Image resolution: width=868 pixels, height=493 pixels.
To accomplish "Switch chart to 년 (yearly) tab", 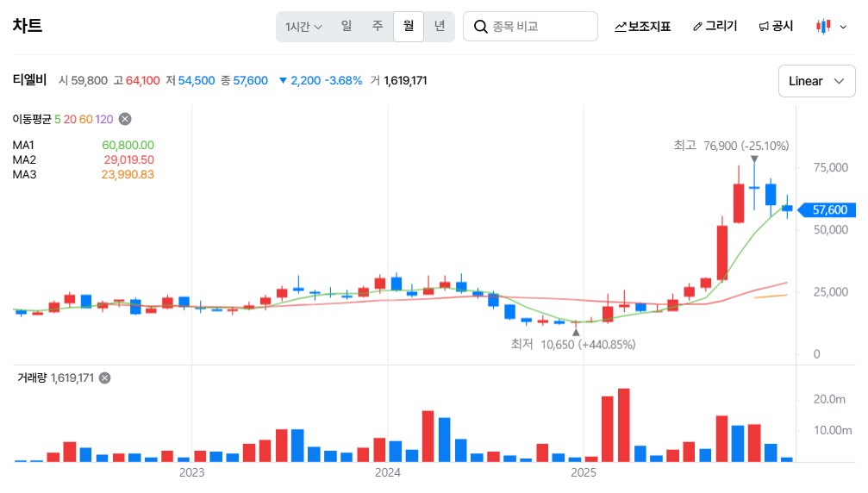I will (x=440, y=26).
